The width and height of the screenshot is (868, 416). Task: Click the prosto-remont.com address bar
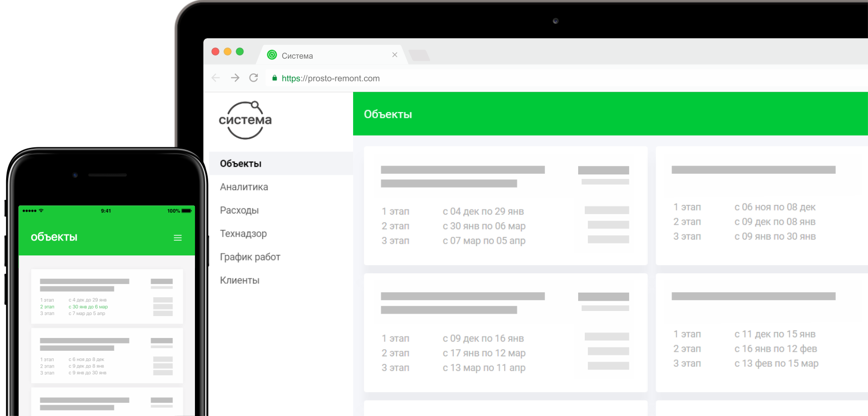coord(331,78)
